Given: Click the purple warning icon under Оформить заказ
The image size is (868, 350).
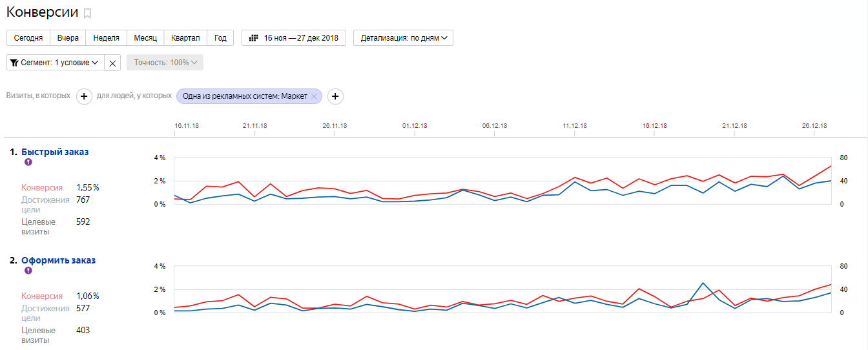Looking at the screenshot, I should coord(28,271).
